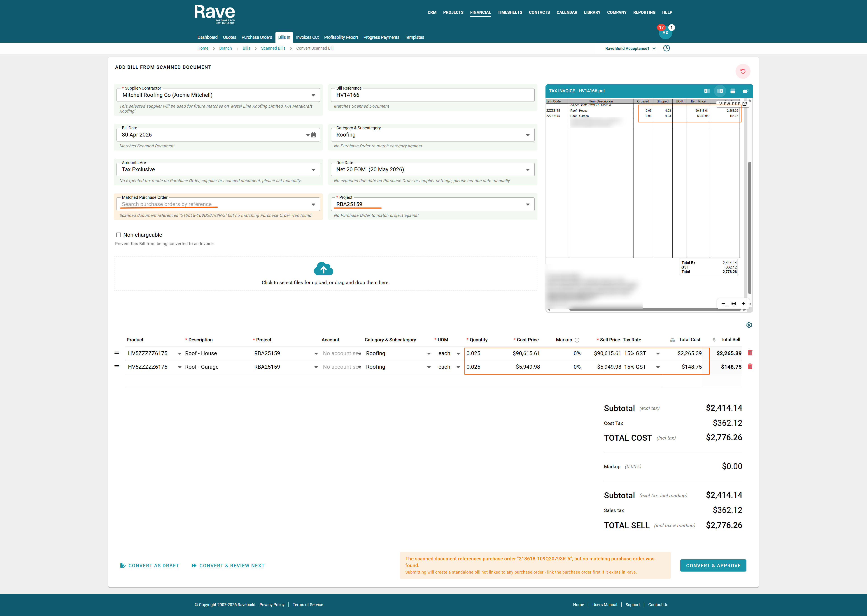Tick the Non-chargeable checkbox

click(x=118, y=235)
